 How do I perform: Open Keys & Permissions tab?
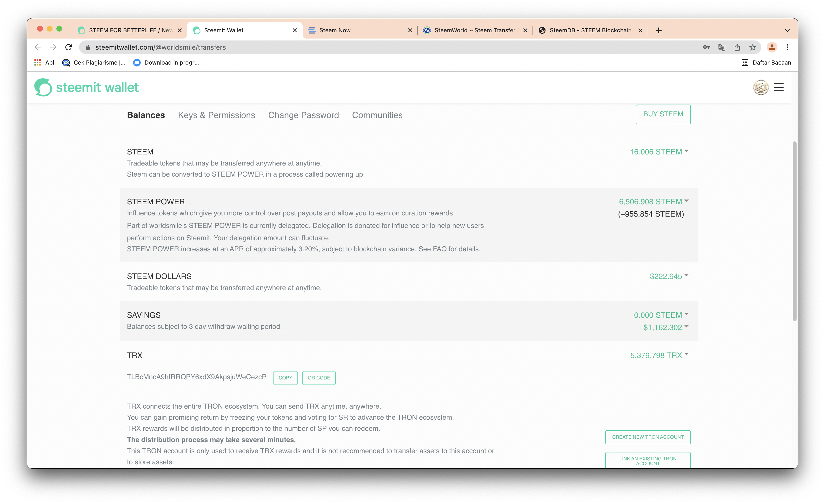click(x=216, y=115)
